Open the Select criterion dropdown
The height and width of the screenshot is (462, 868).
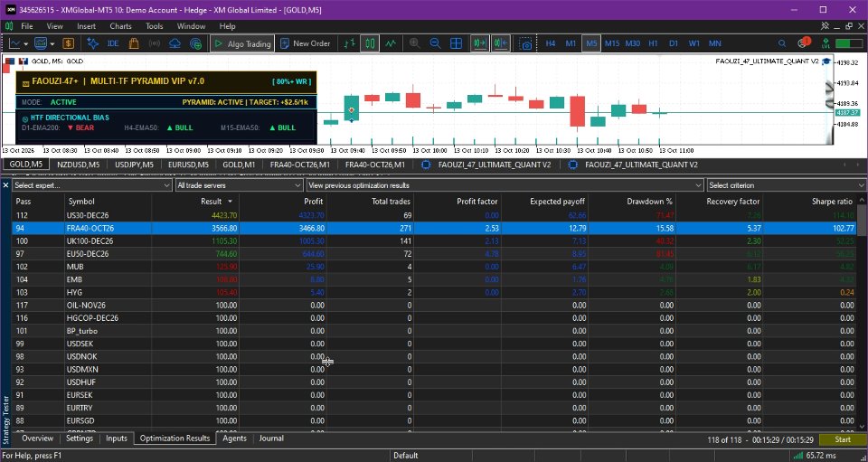786,185
